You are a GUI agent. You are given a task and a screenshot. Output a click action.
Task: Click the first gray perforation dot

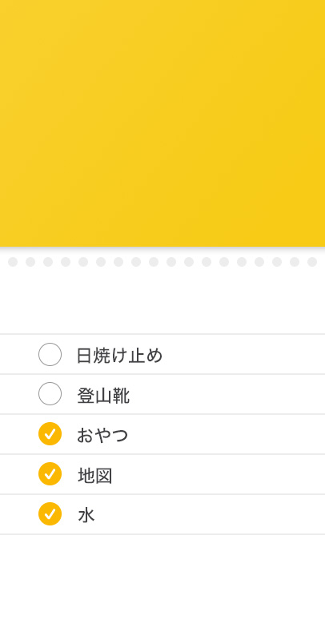coord(13,262)
